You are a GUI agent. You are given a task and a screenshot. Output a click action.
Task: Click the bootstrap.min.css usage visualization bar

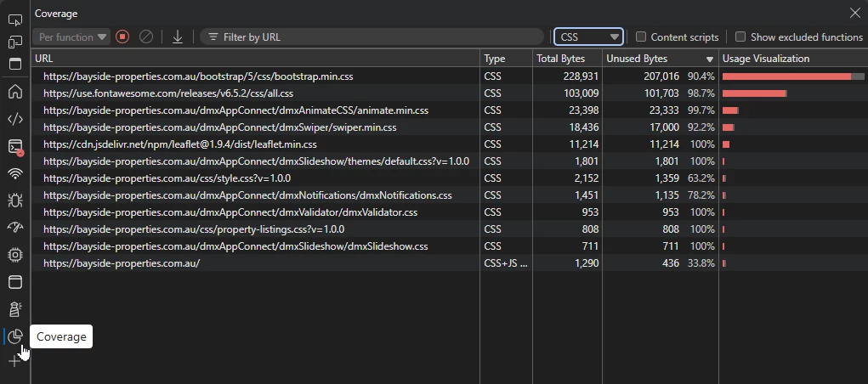793,76
